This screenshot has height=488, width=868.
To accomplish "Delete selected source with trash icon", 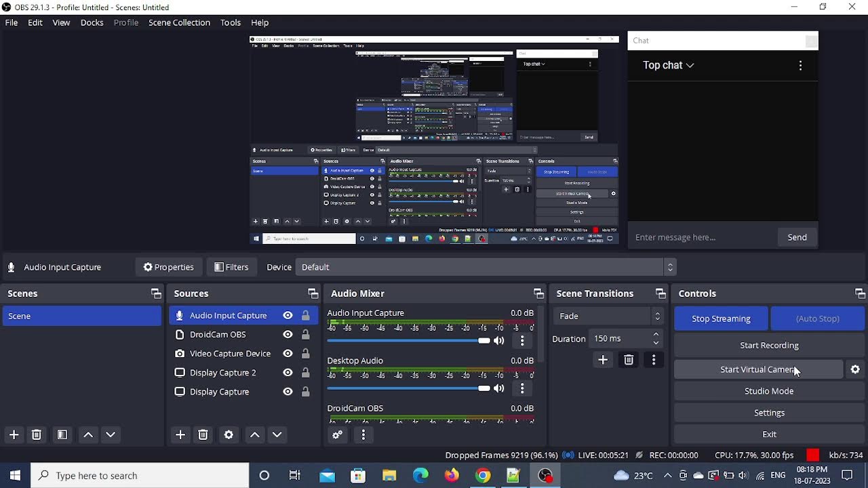I will tap(203, 434).
